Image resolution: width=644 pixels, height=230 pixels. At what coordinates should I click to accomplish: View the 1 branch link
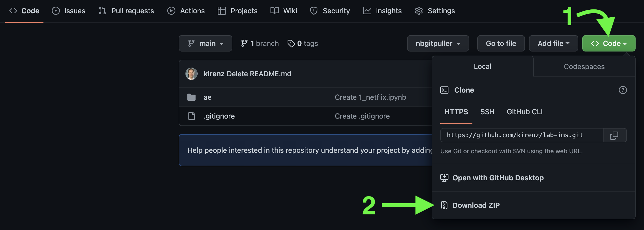coord(260,43)
